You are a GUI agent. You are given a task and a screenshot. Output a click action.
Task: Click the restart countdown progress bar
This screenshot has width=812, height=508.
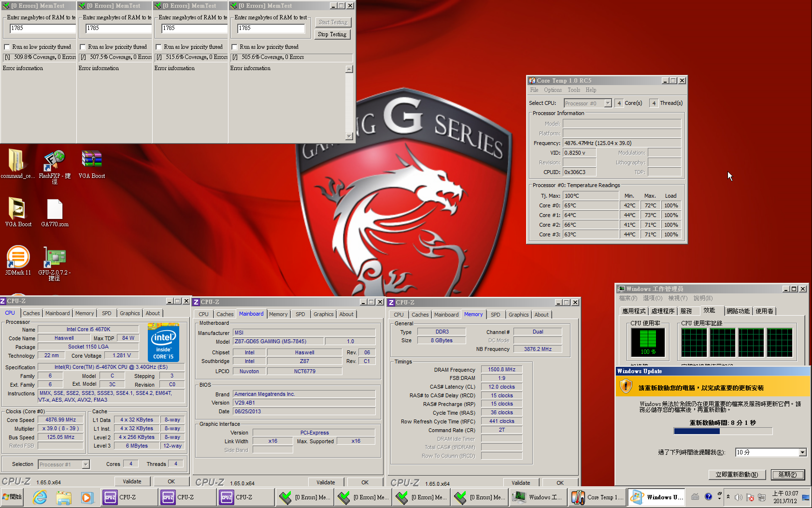click(723, 431)
